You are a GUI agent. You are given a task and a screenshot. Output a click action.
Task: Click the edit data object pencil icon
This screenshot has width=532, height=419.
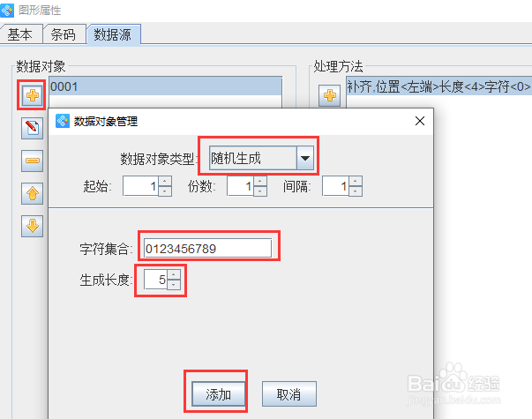33,128
